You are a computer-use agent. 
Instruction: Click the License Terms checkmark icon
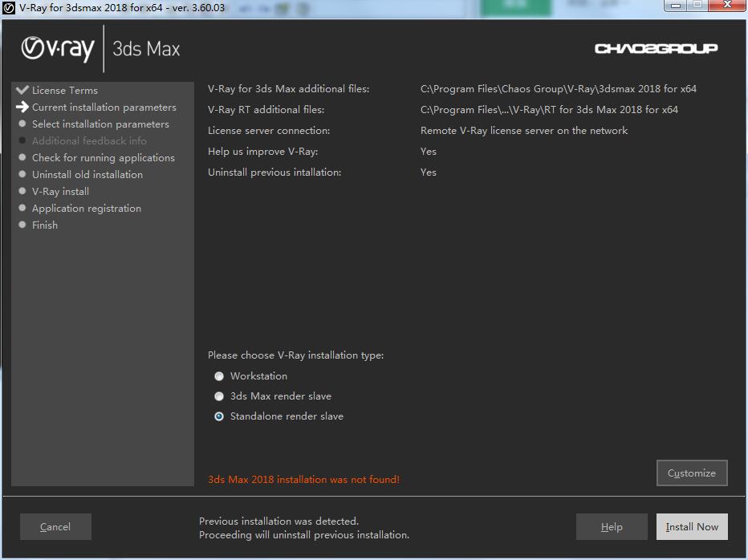(22, 90)
